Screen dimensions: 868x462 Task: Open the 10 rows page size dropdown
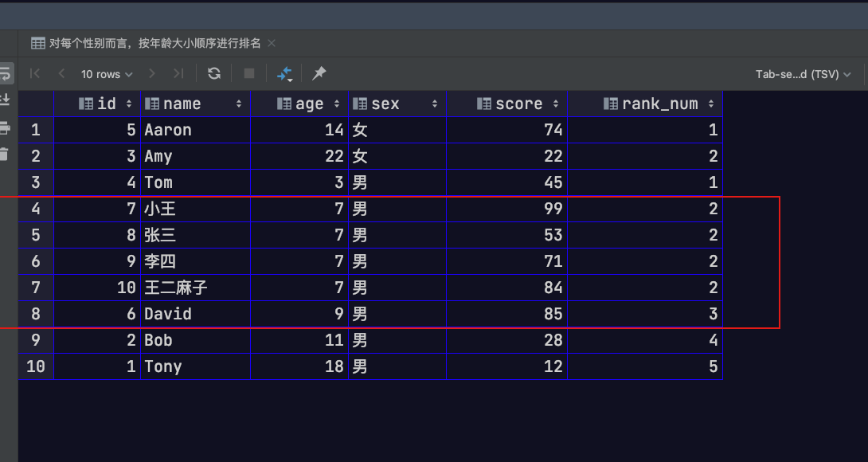107,73
